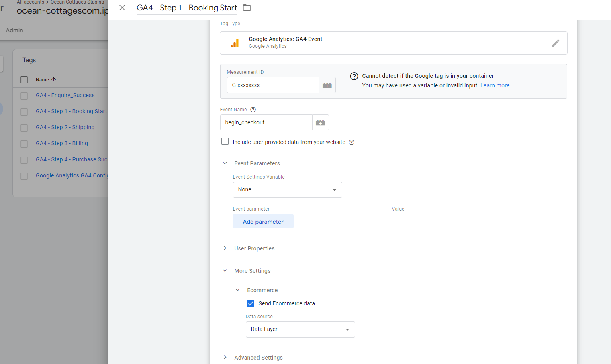Image resolution: width=611 pixels, height=364 pixels.
Task: Check the Google Analytics GA4 Config checkbox
Action: pyautogui.click(x=24, y=176)
